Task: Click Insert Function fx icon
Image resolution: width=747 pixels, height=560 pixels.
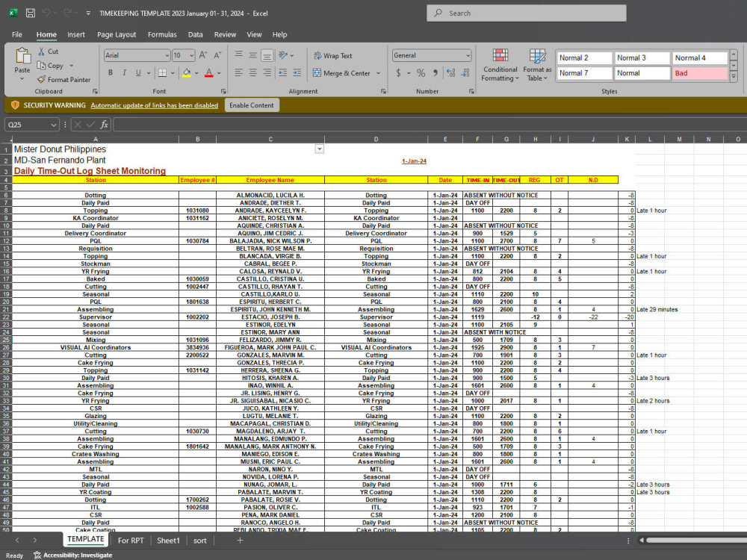Action: point(104,125)
